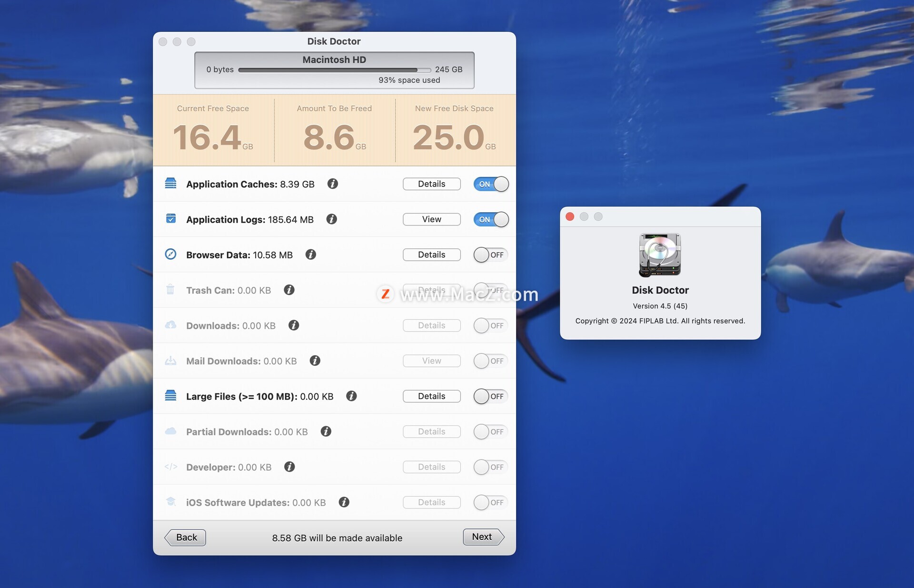Open info for Developer row
This screenshot has height=588, width=914.
289,467
